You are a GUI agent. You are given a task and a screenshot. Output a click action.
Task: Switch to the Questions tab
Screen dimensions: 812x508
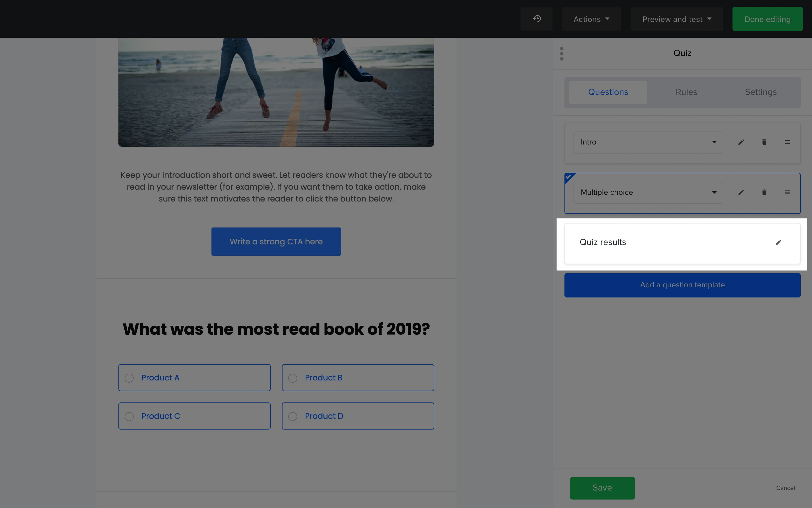tap(608, 92)
